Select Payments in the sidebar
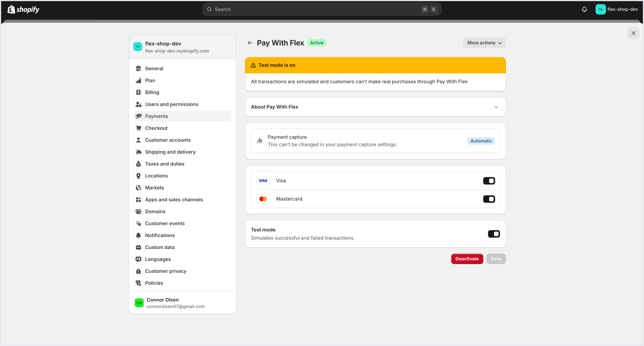This screenshot has width=644, height=346. tap(182, 116)
